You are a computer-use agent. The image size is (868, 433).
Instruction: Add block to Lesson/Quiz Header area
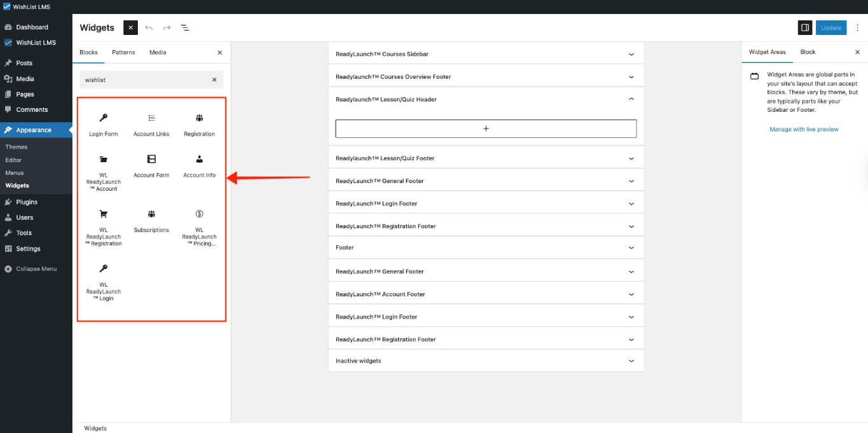click(x=485, y=128)
